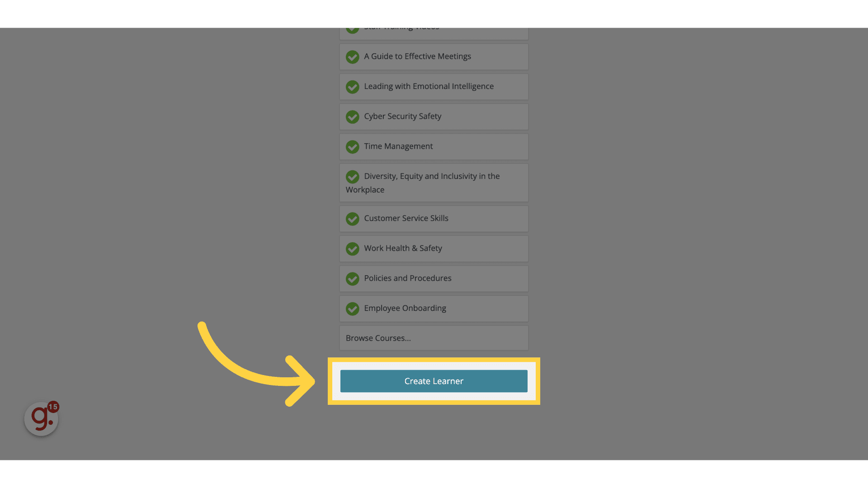This screenshot has width=868, height=488.
Task: Click the green checkmark icon for 'Policies and Procedures'
Action: [352, 278]
